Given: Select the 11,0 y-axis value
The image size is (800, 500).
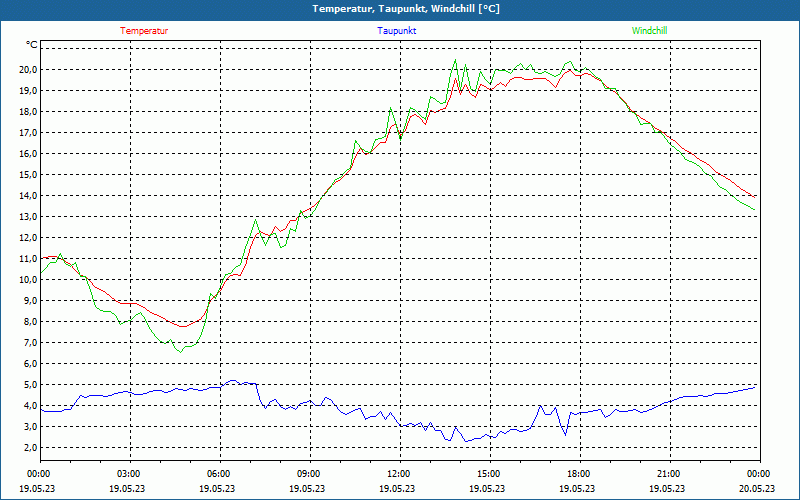Looking at the screenshot, I should pyautogui.click(x=28, y=259).
